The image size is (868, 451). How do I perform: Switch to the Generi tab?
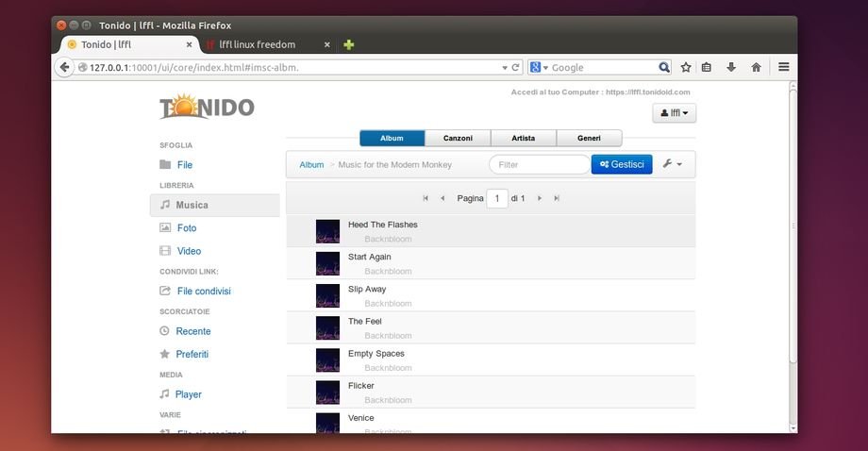589,139
